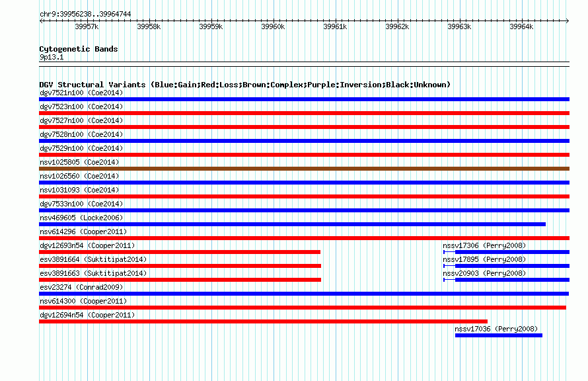Click the DGV Structural Variants track title
This screenshot has height=381, width=588.
[x=245, y=85]
